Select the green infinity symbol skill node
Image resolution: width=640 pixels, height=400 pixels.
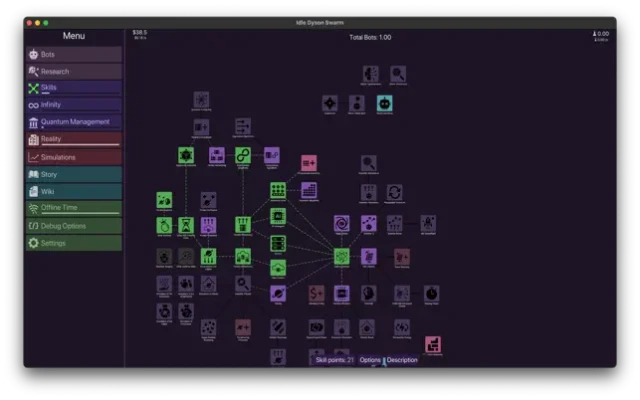[243, 155]
